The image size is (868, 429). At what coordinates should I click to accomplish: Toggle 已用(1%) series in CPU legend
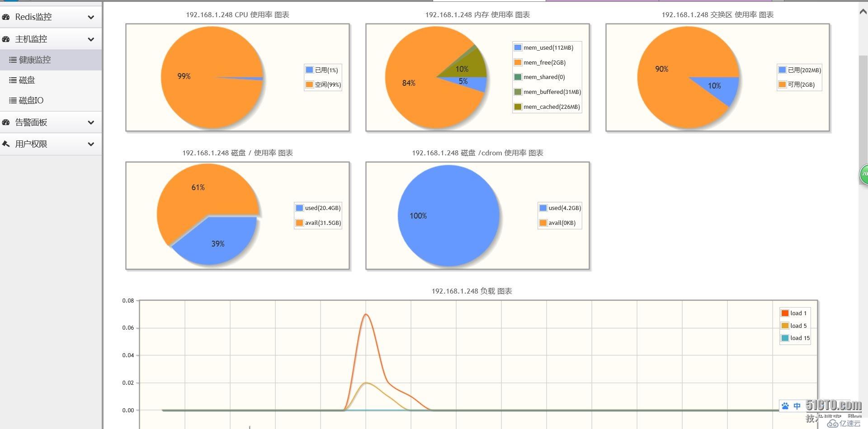(322, 70)
